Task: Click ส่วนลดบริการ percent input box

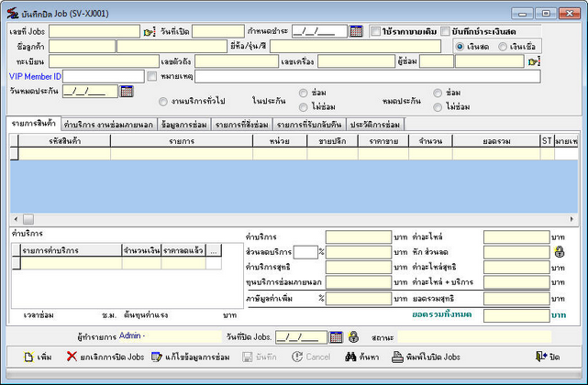Action: click(305, 252)
